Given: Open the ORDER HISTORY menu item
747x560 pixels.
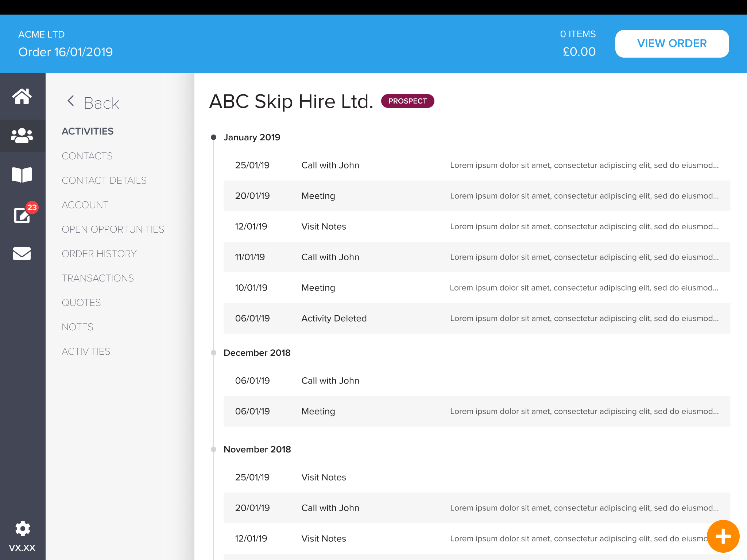Looking at the screenshot, I should click(x=99, y=254).
